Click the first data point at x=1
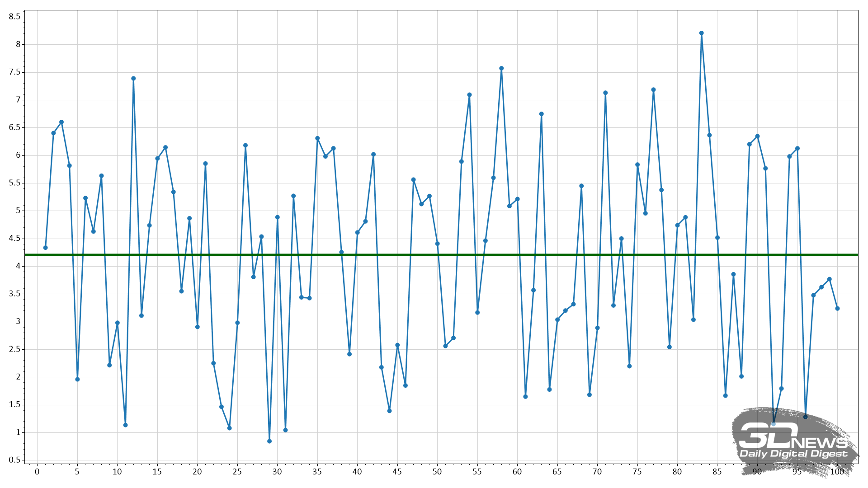Image resolution: width=868 pixels, height=488 pixels. point(45,248)
